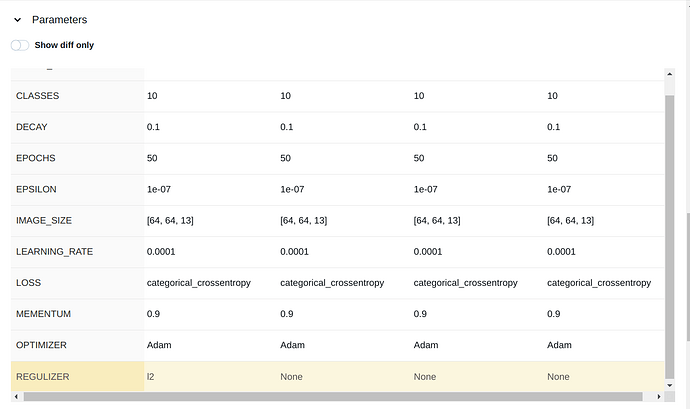The height and width of the screenshot is (409, 690).
Task: Select the LEARNING_RATE parameter row label
Action: (55, 251)
